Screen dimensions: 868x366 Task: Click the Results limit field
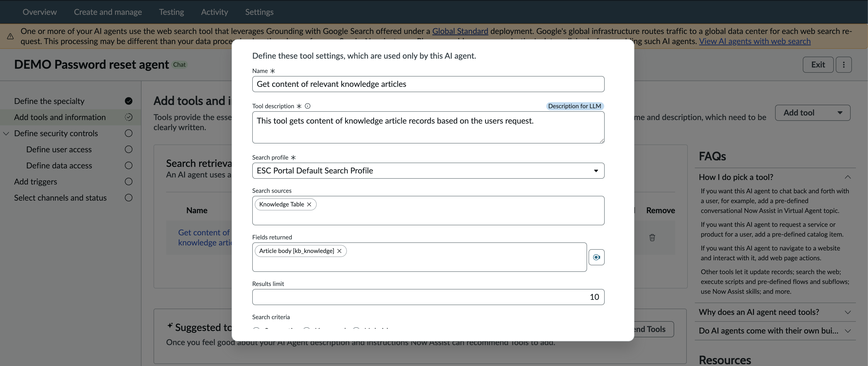(x=428, y=297)
